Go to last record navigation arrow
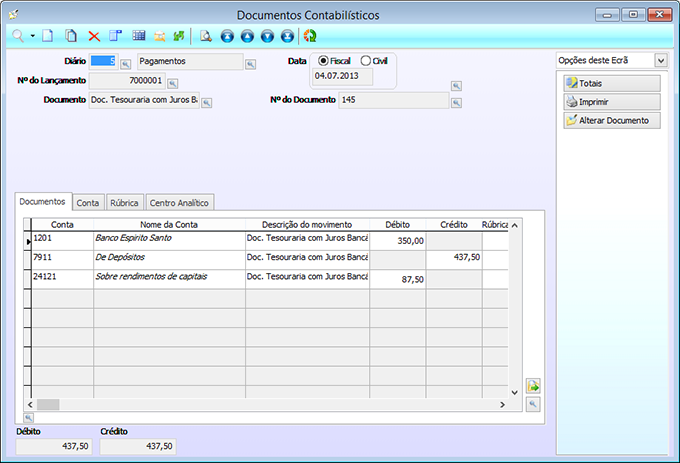The image size is (680, 463). (288, 36)
